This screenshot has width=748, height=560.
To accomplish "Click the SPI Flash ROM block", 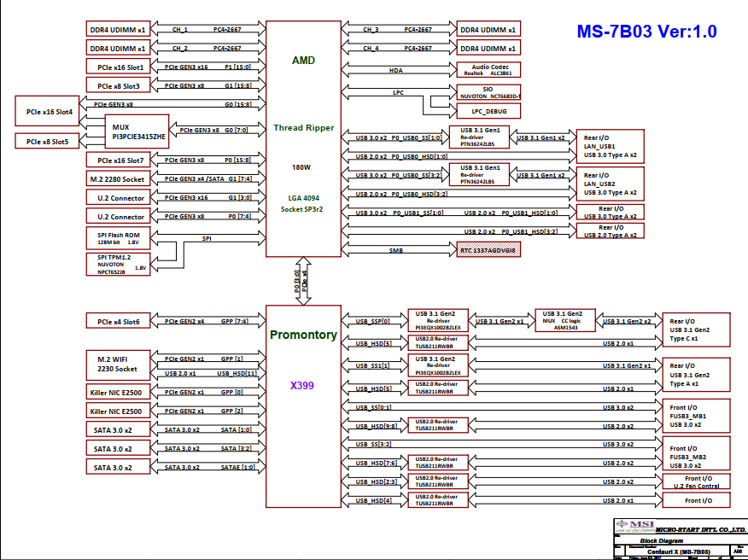I will point(120,237).
